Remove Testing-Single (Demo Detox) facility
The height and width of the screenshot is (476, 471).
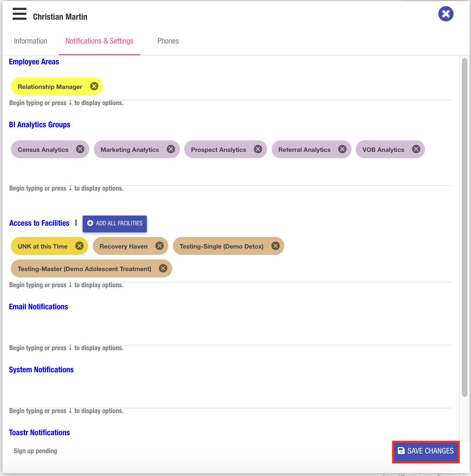pos(276,246)
